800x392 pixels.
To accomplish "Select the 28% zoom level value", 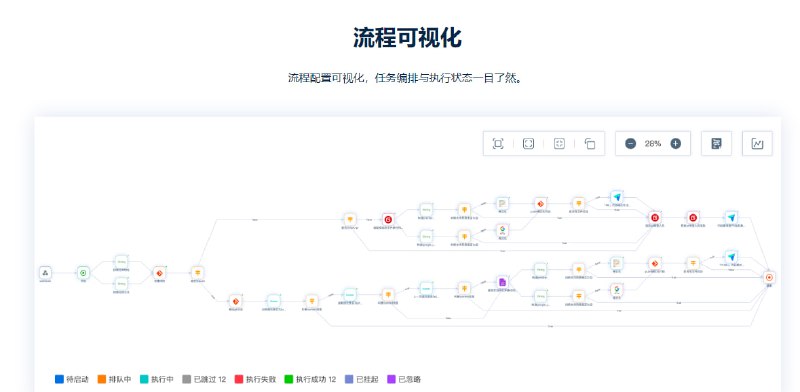I will pyautogui.click(x=653, y=143).
